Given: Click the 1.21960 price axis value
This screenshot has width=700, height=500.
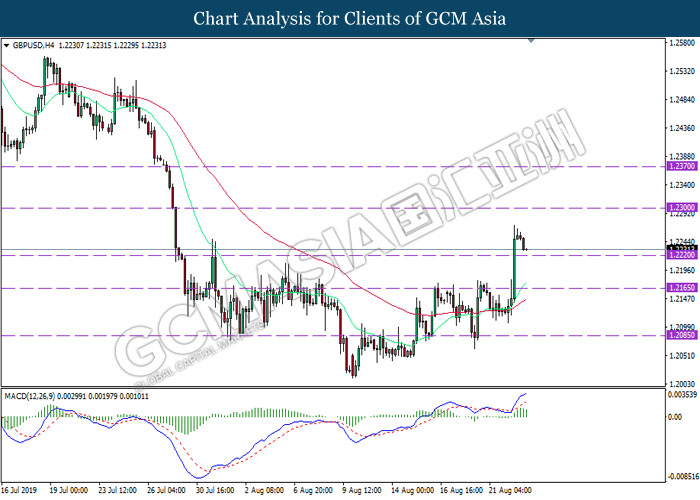Looking at the screenshot, I should (x=683, y=270).
